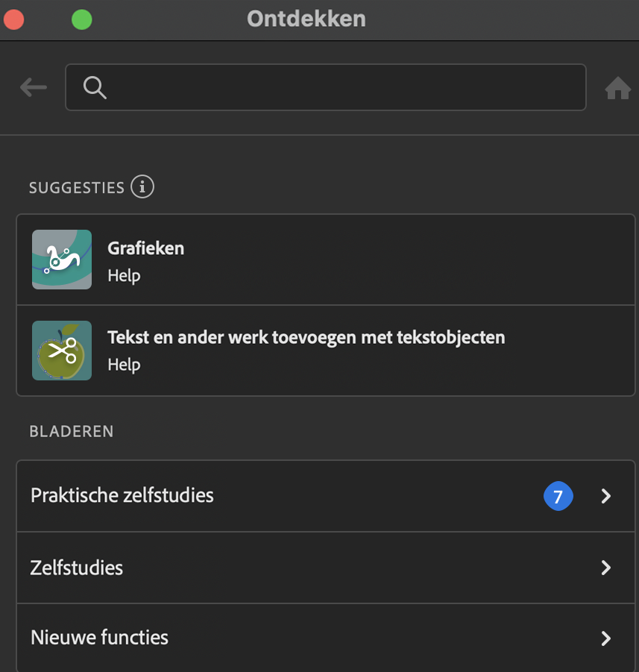Open the Suggesties info icon
Image resolution: width=639 pixels, height=672 pixels.
pos(142,186)
